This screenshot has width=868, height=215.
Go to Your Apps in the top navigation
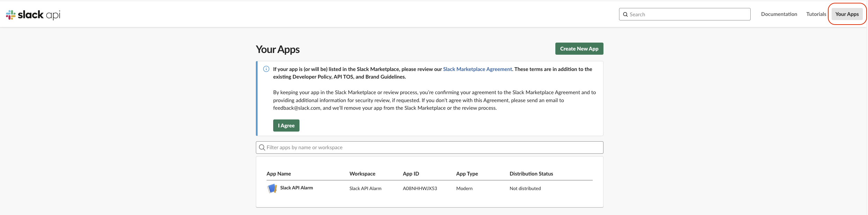(847, 14)
